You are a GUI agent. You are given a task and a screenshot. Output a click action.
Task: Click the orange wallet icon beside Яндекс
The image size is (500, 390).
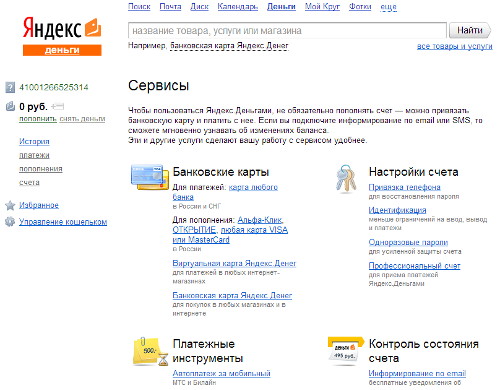[x=93, y=27]
